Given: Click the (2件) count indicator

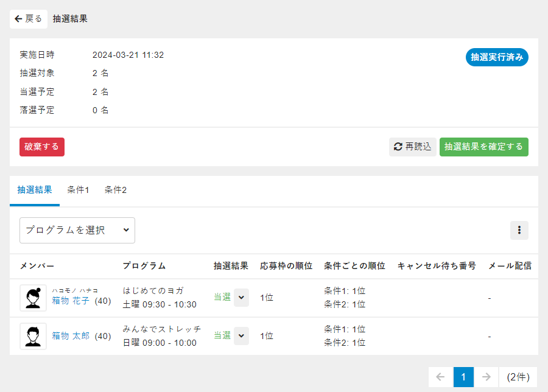Looking at the screenshot, I should click(x=518, y=377).
